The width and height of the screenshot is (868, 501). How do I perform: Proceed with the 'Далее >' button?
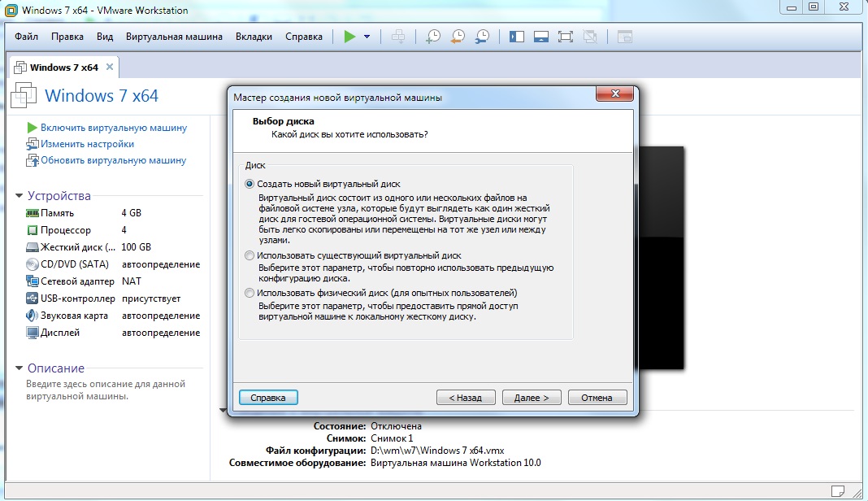click(x=532, y=398)
